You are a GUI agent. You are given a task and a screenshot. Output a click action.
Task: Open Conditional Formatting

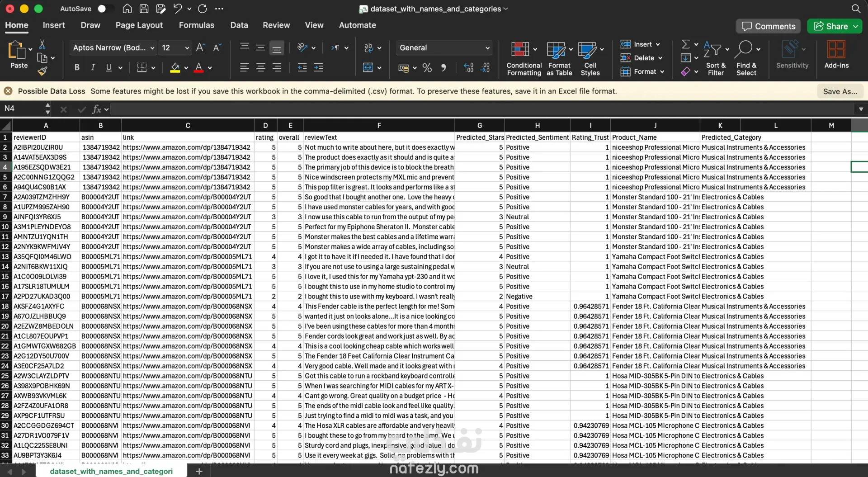[x=524, y=58]
